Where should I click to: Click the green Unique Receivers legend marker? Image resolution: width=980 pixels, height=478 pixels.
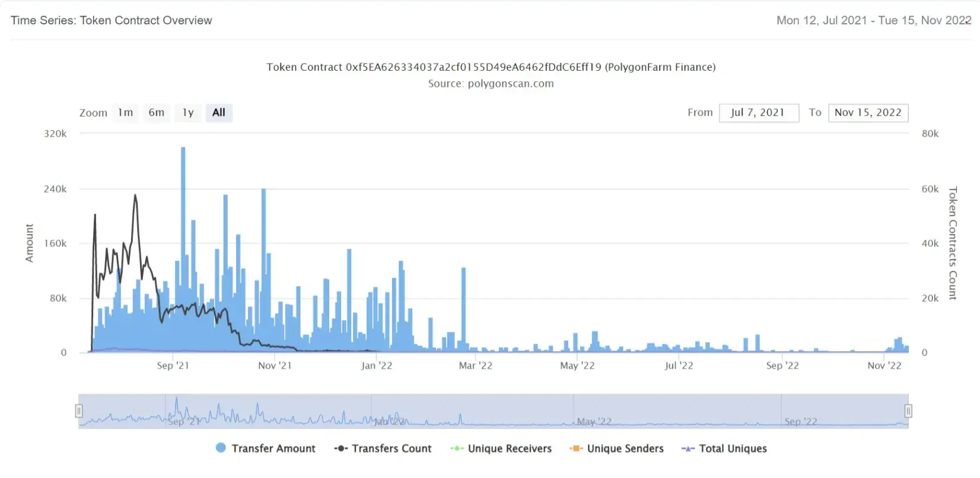coord(457,448)
